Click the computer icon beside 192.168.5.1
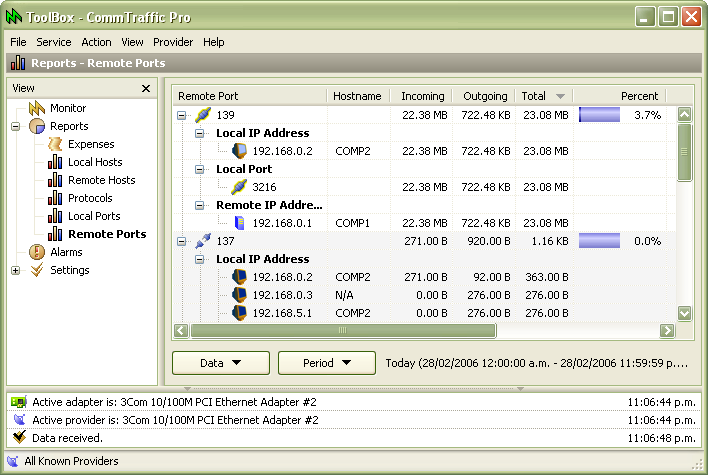 point(239,313)
